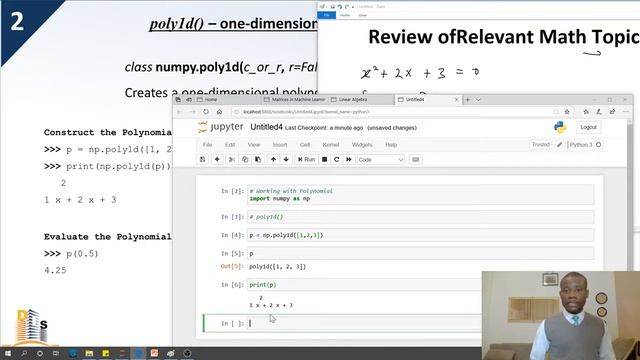Open the Jupyter Kernel menu

click(331, 145)
